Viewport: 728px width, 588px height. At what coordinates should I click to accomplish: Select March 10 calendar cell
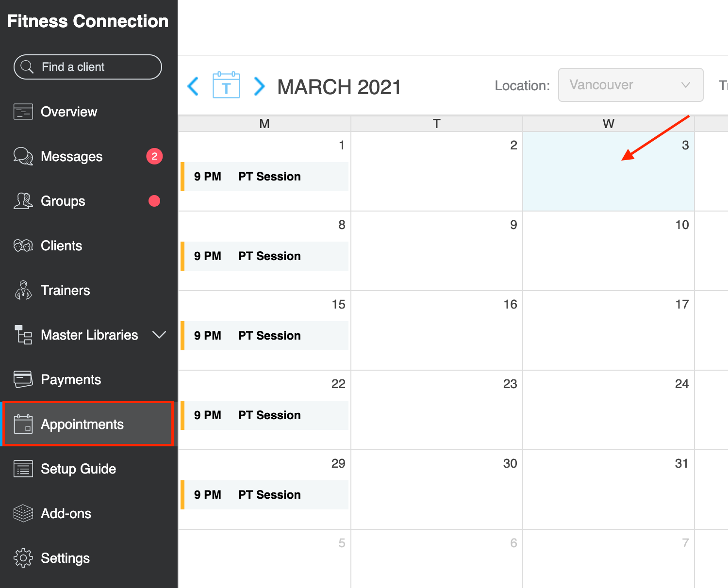tap(609, 251)
